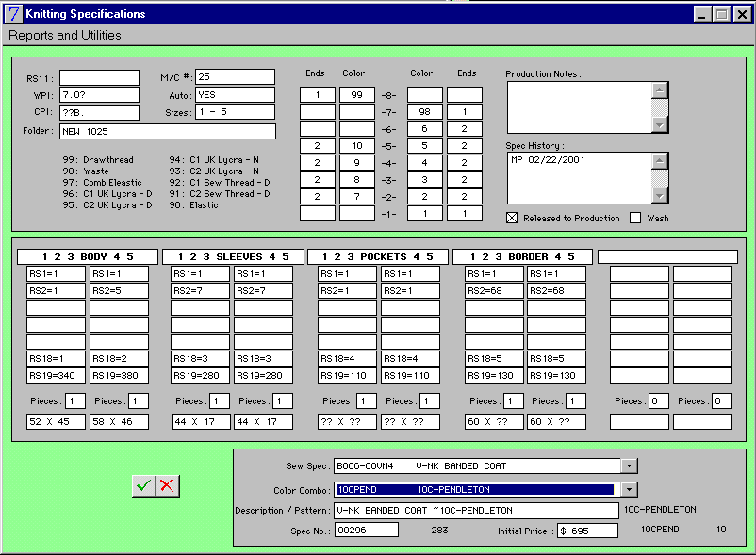
Task: Select the SLEEVES section header
Action: coord(233,256)
